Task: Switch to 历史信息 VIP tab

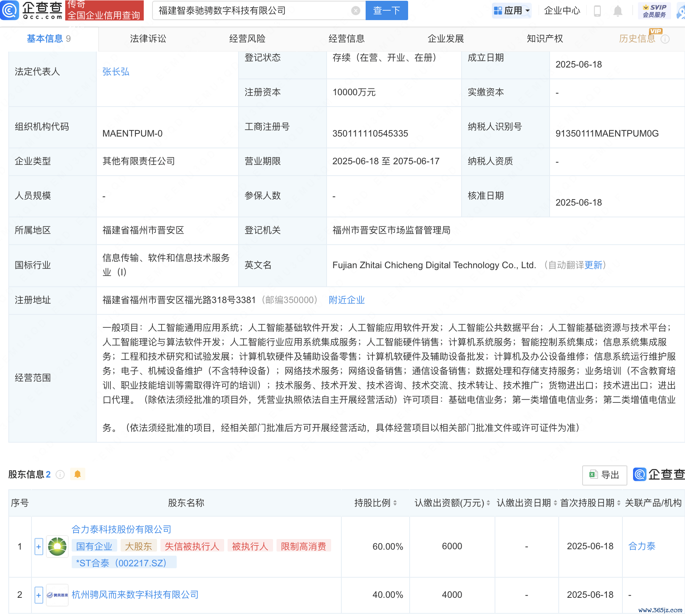Action: click(637, 38)
